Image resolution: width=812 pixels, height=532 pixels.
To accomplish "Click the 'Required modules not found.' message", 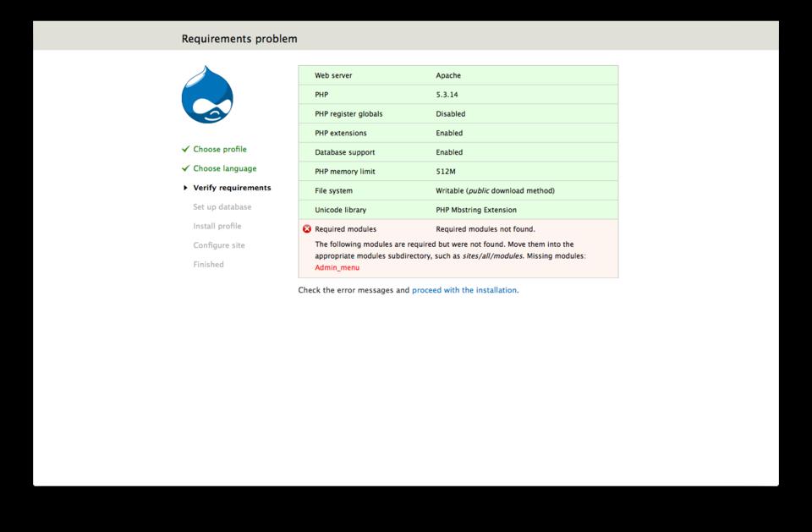I will click(x=485, y=229).
